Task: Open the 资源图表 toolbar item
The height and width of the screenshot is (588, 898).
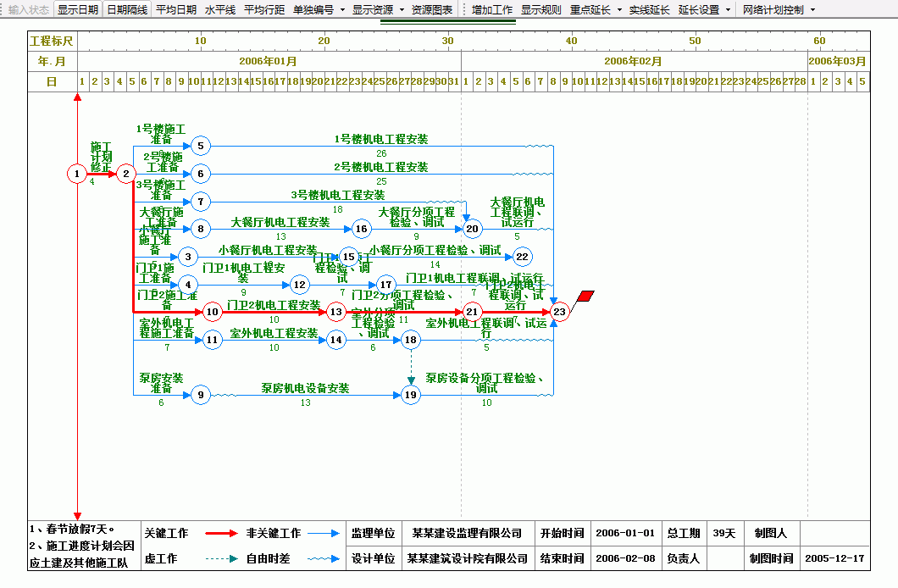Action: 432,10
